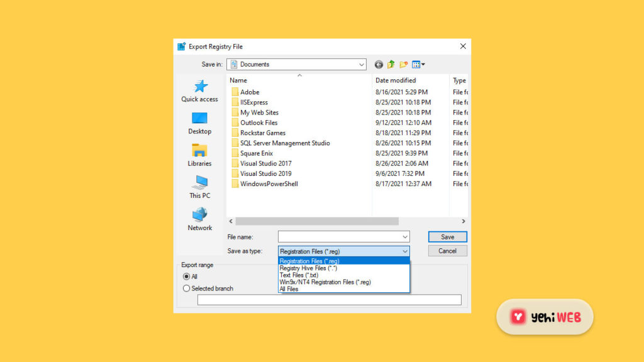Open Quick access in sidebar
Screen dimensions: 644x362
[199, 91]
